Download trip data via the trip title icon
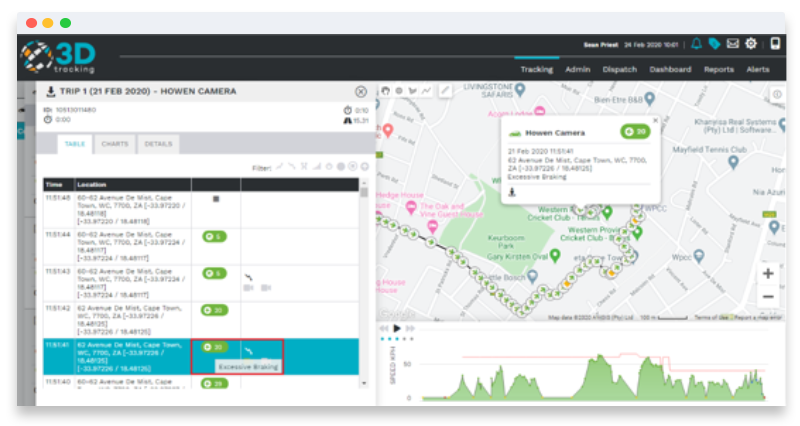 [51, 91]
